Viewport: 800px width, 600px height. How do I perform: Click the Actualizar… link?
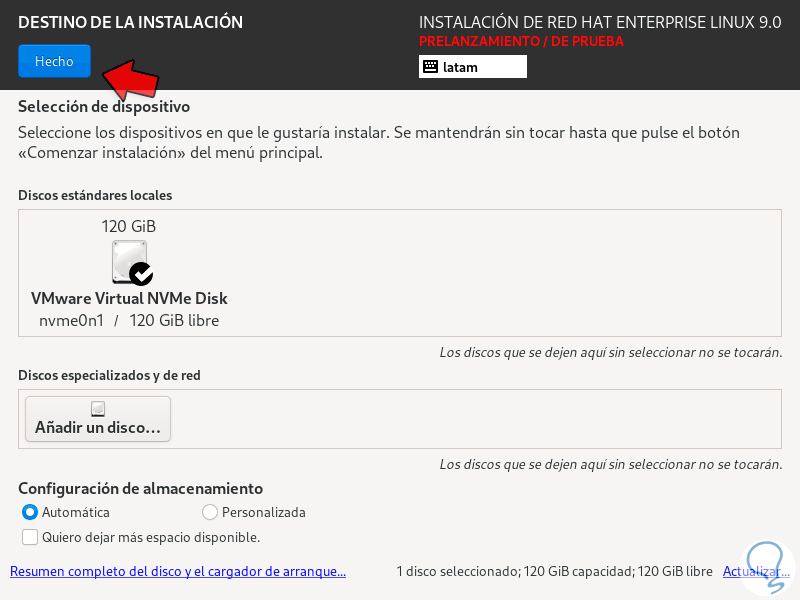point(756,571)
